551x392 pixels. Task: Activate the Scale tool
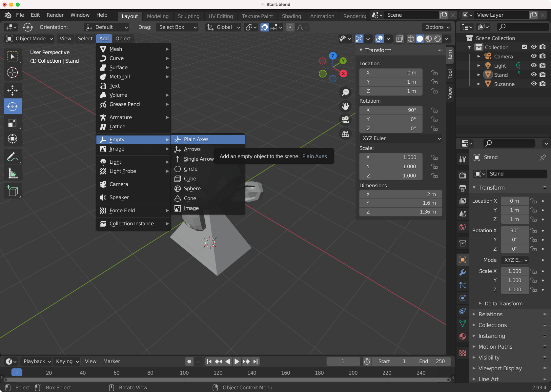[12, 123]
